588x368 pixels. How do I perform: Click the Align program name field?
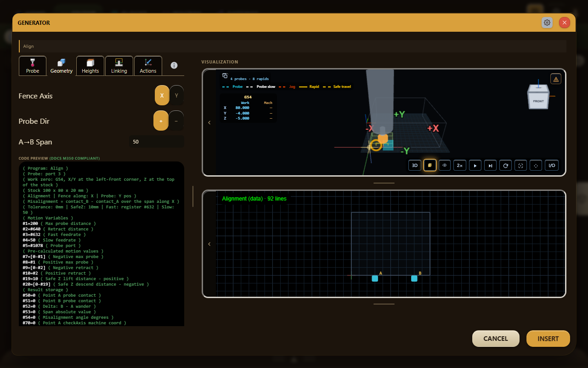pos(293,46)
